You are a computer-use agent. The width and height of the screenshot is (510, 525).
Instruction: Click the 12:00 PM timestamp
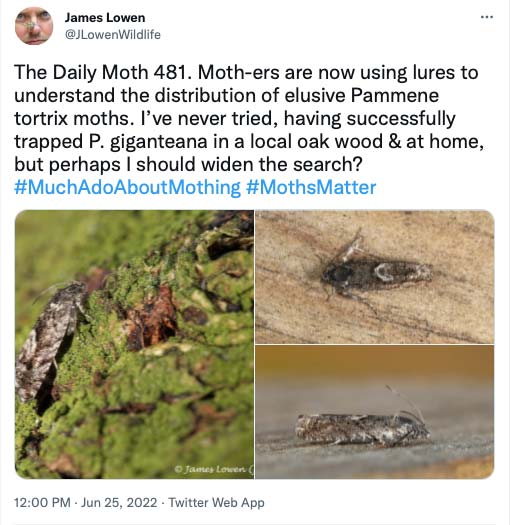point(42,502)
